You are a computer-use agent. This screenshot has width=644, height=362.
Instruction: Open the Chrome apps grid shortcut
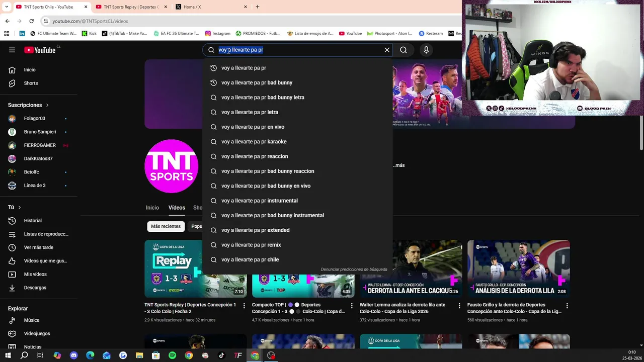point(7,34)
